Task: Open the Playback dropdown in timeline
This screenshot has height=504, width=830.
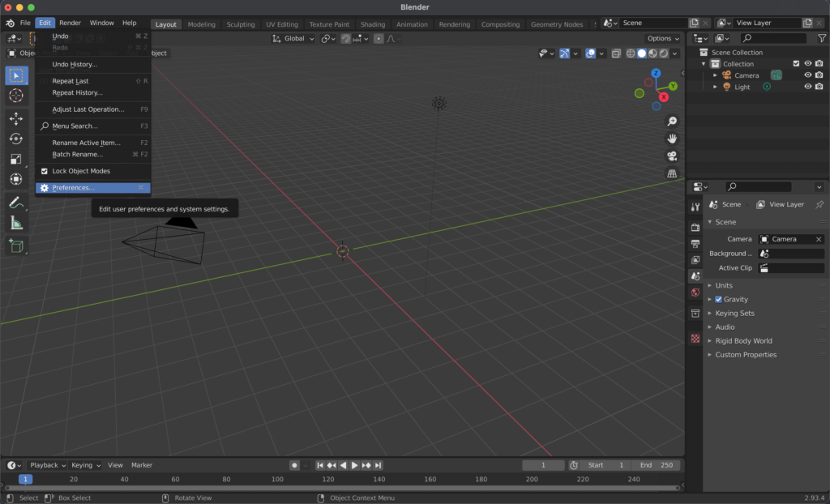Action: pos(47,465)
